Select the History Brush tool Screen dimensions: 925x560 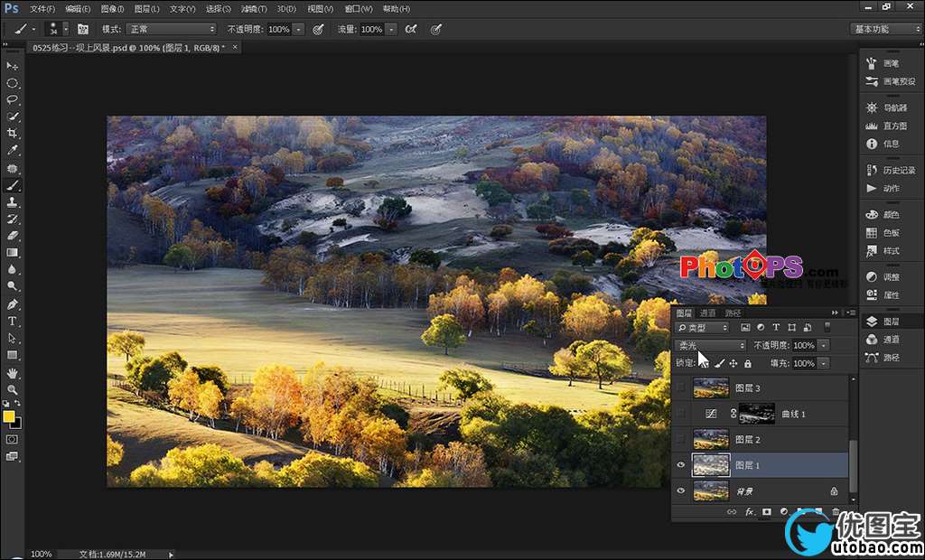click(12, 219)
